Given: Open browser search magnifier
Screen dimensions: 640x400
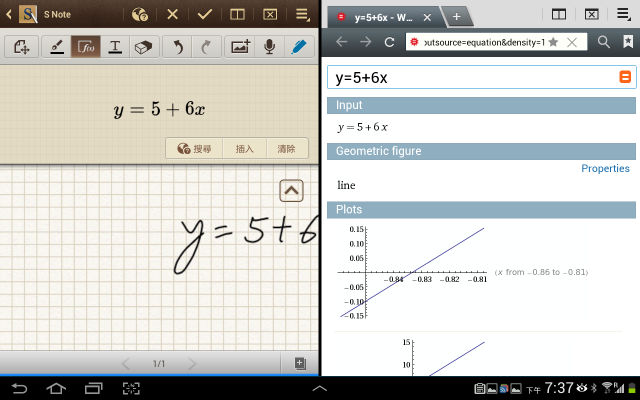Looking at the screenshot, I should click(x=604, y=42).
